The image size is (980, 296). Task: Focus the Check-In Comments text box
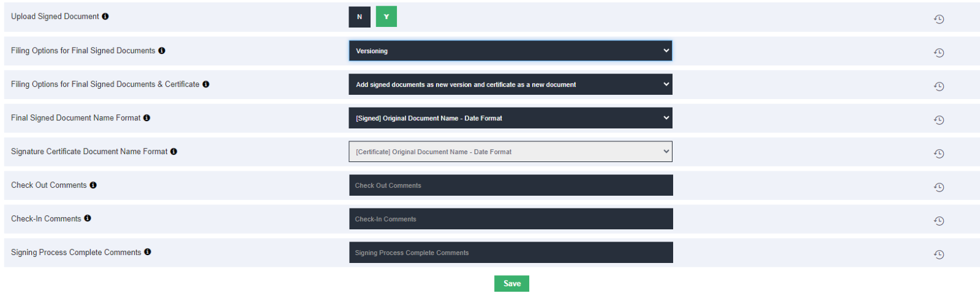point(511,219)
